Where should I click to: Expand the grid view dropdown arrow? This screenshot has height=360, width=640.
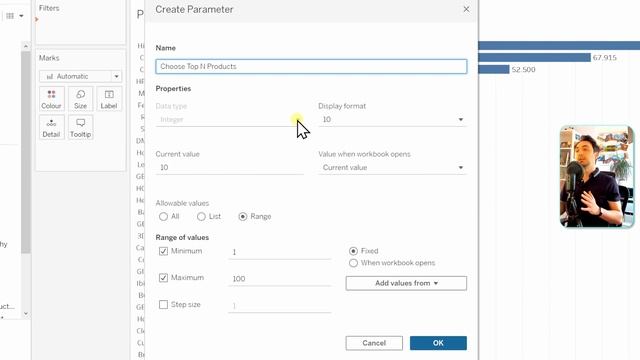21,16
